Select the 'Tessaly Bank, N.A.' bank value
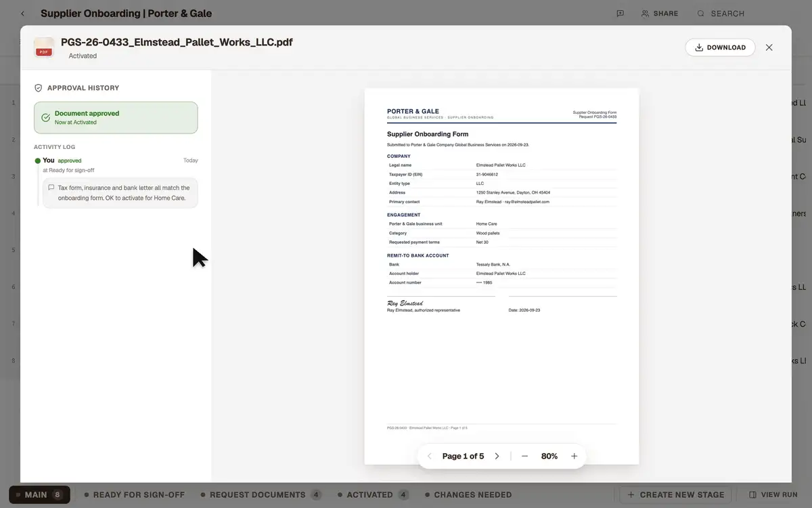Screen dimensions: 812x508 pos(493,264)
